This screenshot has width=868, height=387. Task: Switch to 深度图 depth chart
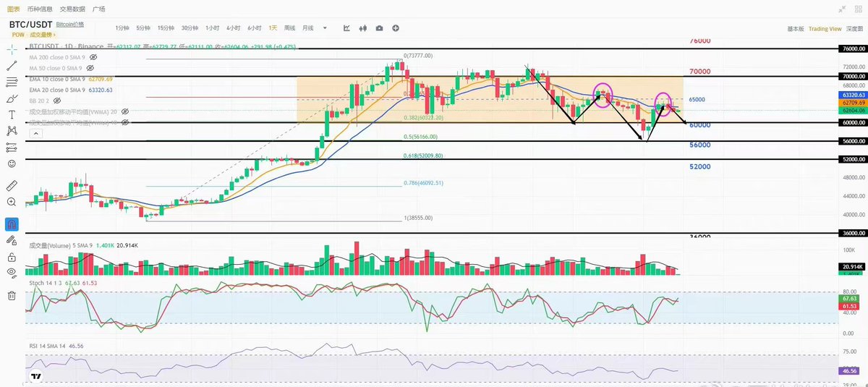pos(854,29)
